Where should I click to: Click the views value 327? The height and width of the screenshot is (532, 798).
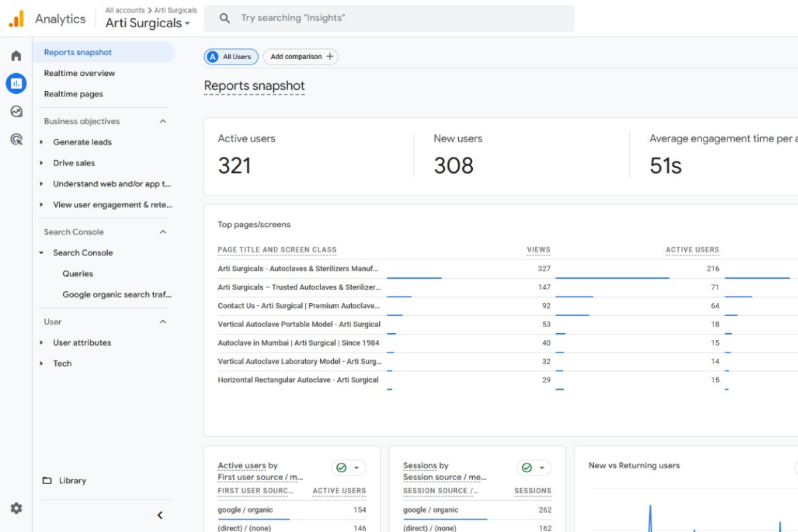coord(544,269)
